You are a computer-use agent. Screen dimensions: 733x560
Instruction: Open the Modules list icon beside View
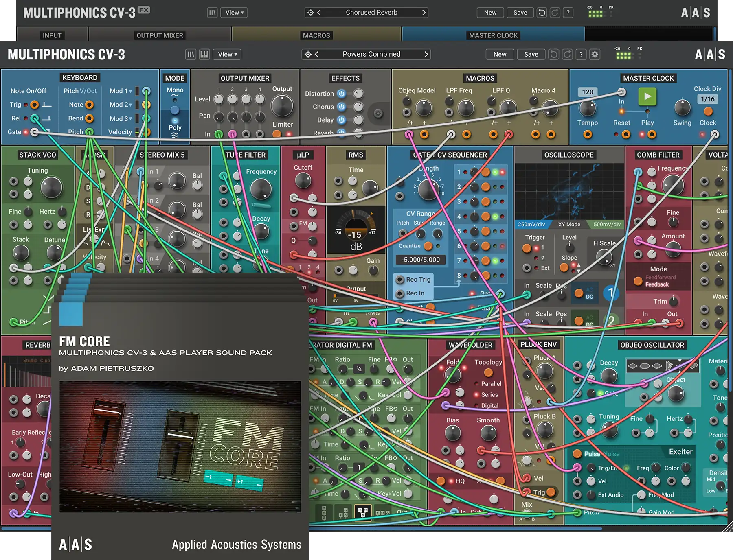[x=190, y=54]
